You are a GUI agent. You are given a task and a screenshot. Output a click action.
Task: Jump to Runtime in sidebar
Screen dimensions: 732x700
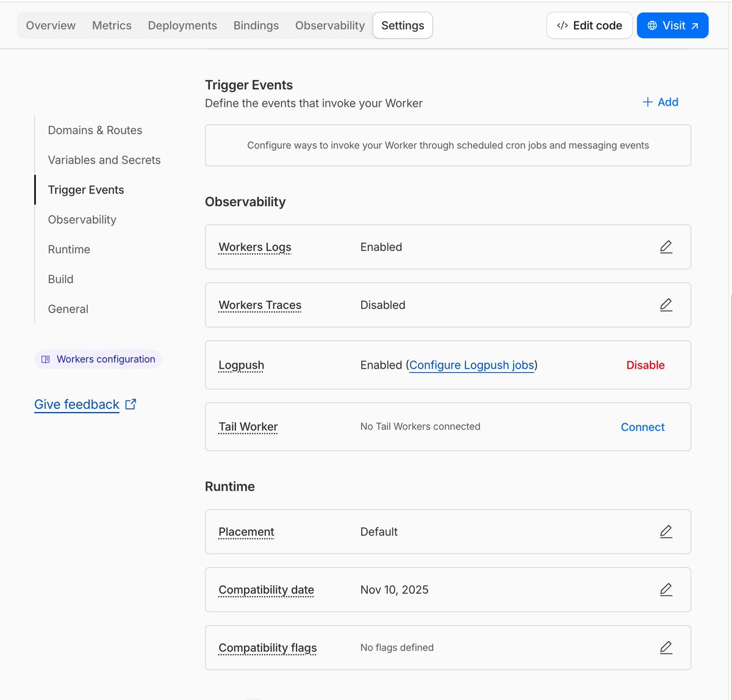[x=69, y=250]
